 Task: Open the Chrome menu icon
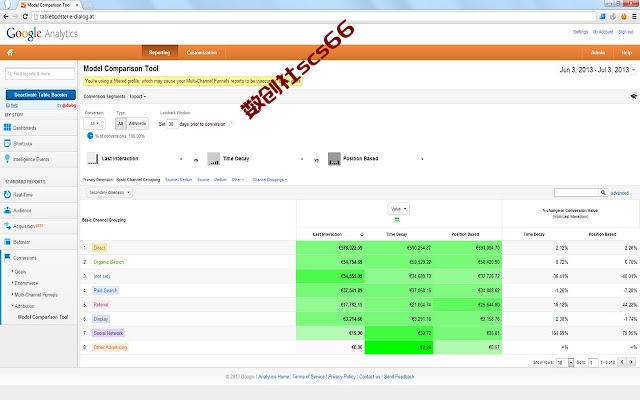tap(634, 16)
